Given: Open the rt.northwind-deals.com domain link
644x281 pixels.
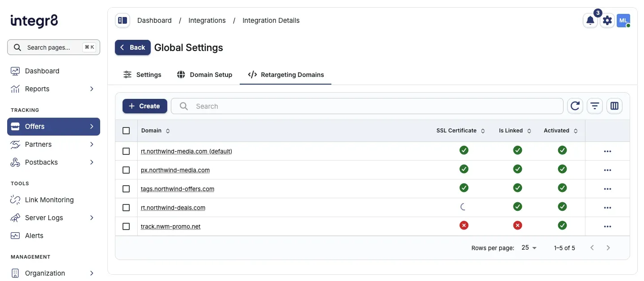Looking at the screenshot, I should pyautogui.click(x=173, y=208).
